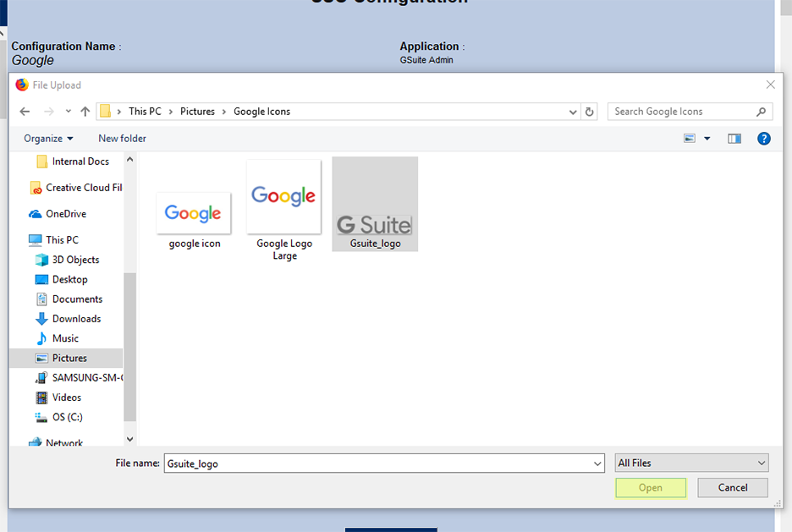Click the up-one-level arrow icon

[84, 111]
